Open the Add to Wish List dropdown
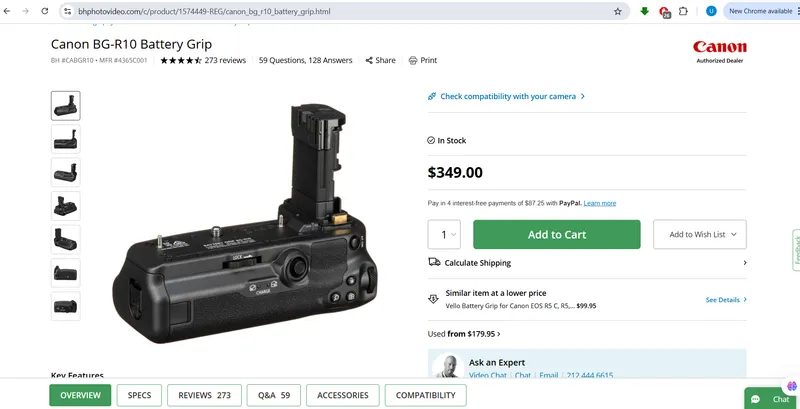Screen dimensions: 800x409 (x=699, y=235)
